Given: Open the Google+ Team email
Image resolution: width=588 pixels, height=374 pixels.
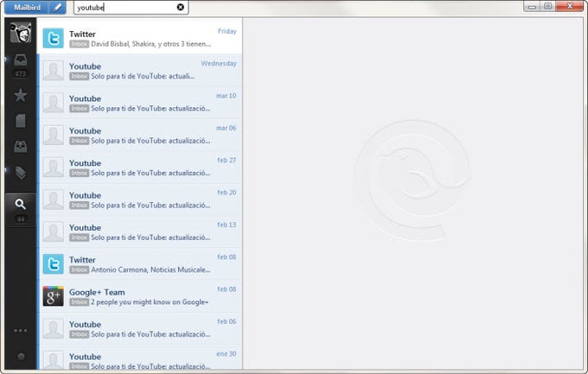Looking at the screenshot, I should pos(140,295).
